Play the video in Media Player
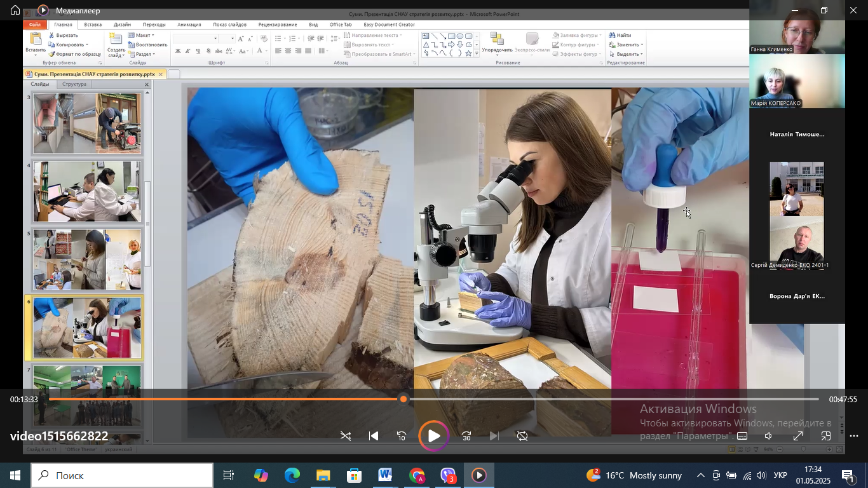This screenshot has width=868, height=488. (433, 437)
